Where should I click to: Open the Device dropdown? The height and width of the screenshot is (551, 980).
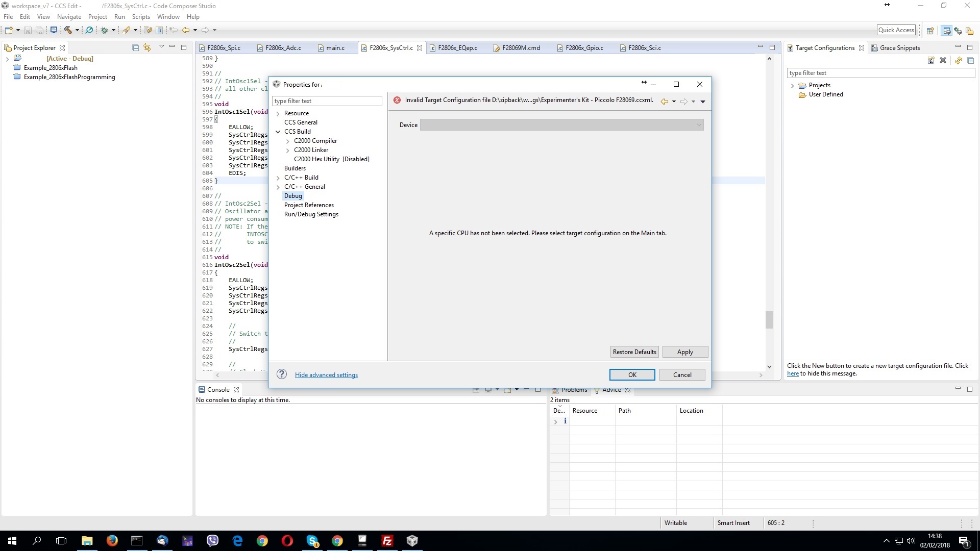click(x=561, y=125)
